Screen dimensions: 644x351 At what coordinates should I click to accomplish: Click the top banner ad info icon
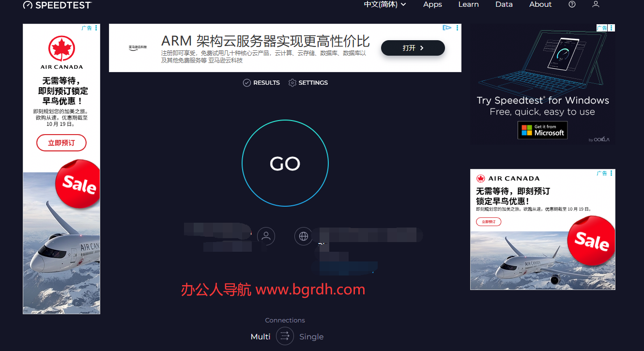click(447, 28)
